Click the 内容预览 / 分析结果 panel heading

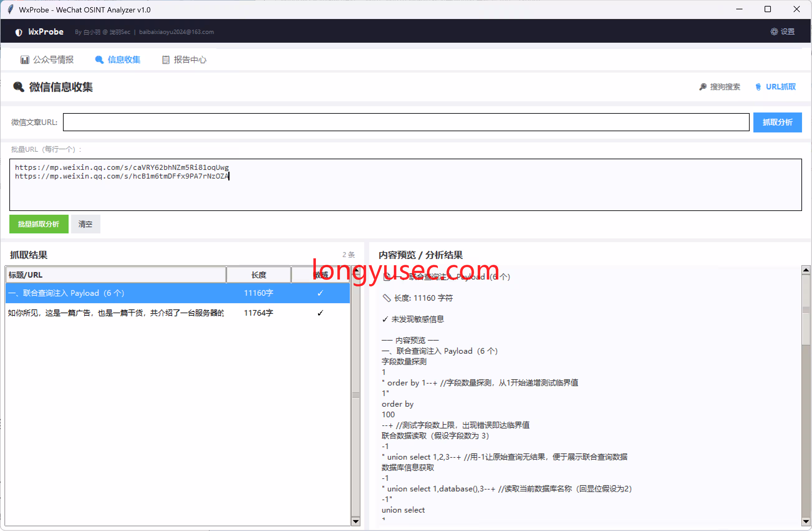(420, 255)
